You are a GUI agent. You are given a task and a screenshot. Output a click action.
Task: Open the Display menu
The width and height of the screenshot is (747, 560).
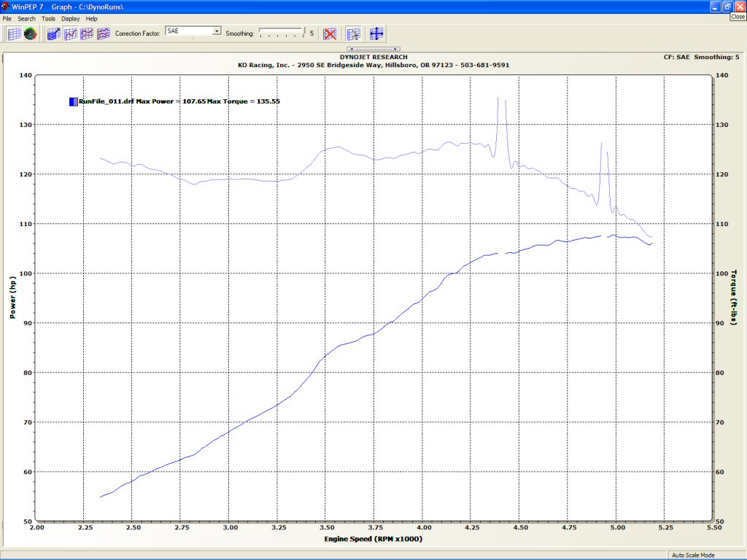tap(71, 18)
